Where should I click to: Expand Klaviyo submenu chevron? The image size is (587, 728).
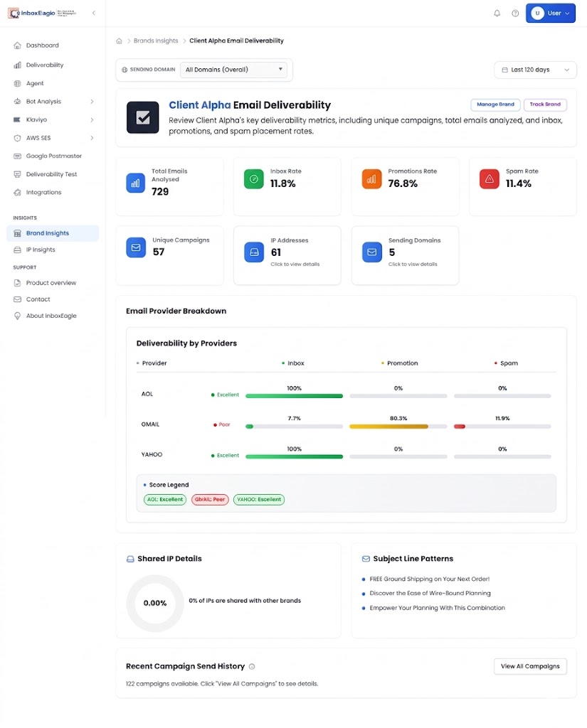pos(92,119)
